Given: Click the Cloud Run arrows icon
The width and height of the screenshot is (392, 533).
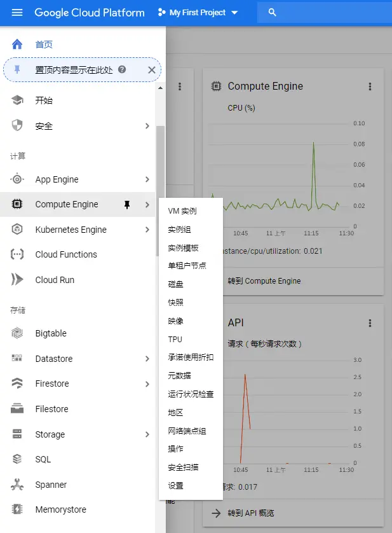Looking at the screenshot, I should point(17,279).
